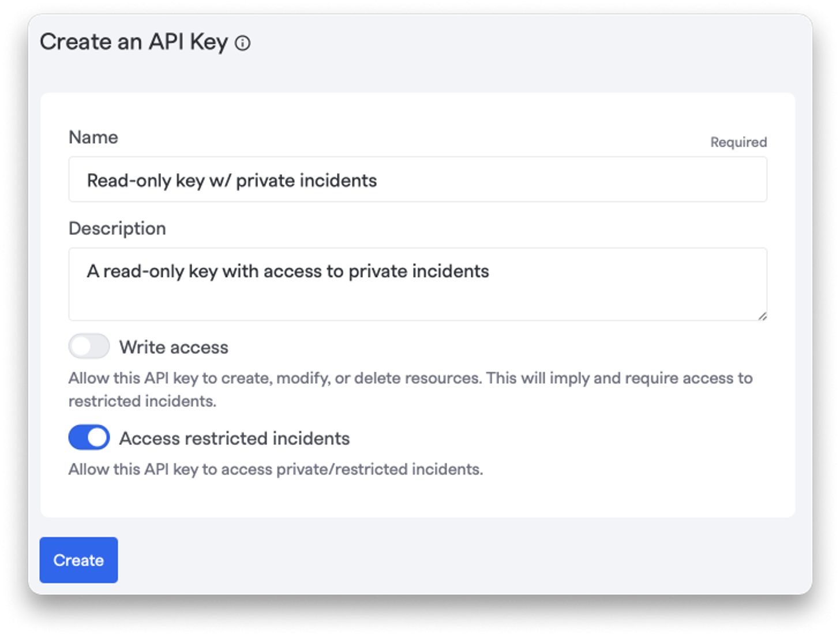
Task: Focus the Name input field
Action: click(x=418, y=179)
